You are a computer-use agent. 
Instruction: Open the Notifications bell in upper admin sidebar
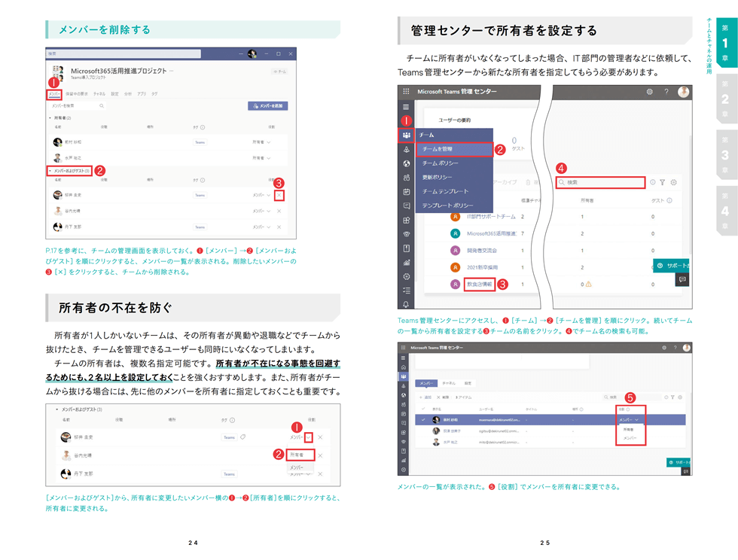[406, 304]
